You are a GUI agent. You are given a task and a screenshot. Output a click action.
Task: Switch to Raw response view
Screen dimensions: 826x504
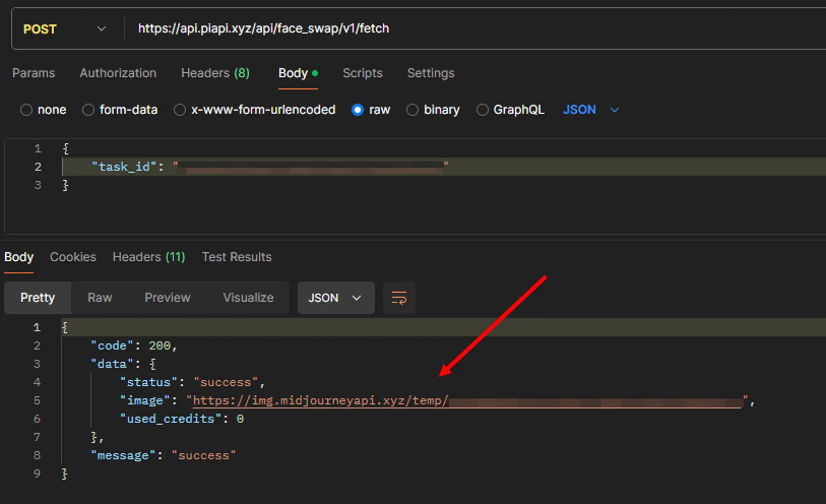click(100, 298)
